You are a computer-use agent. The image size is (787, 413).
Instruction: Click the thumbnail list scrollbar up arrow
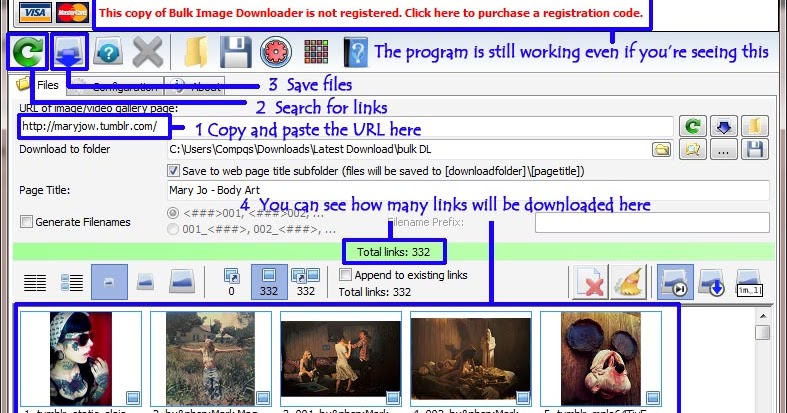click(763, 316)
